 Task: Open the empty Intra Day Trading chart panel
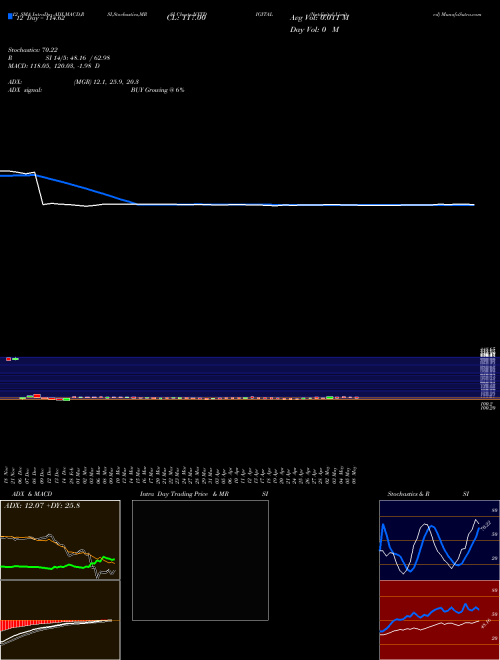(x=200, y=560)
